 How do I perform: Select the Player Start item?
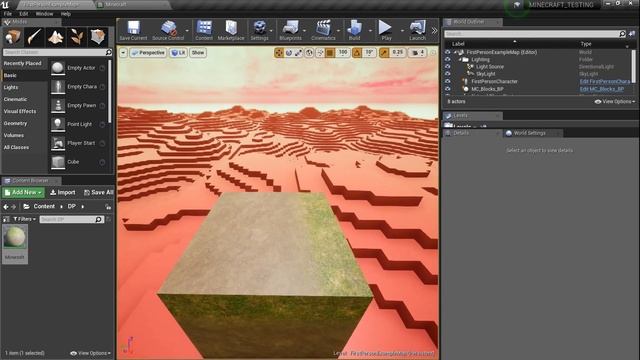78,143
